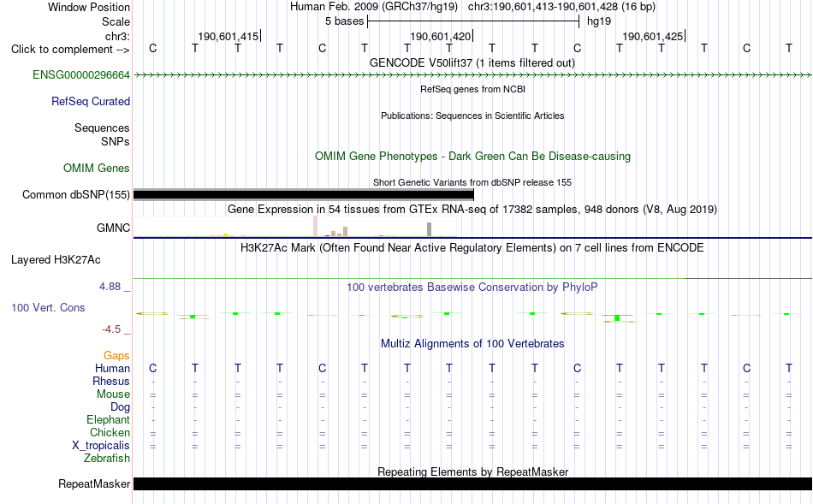
Task: Click the RepeatMasker track label
Action: click(94, 484)
